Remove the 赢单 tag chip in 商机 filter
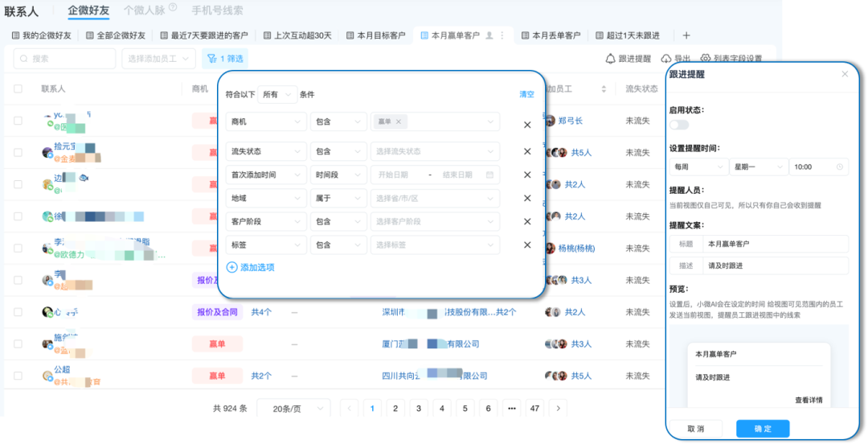Screen dimensions: 868x444 pyautogui.click(x=398, y=121)
